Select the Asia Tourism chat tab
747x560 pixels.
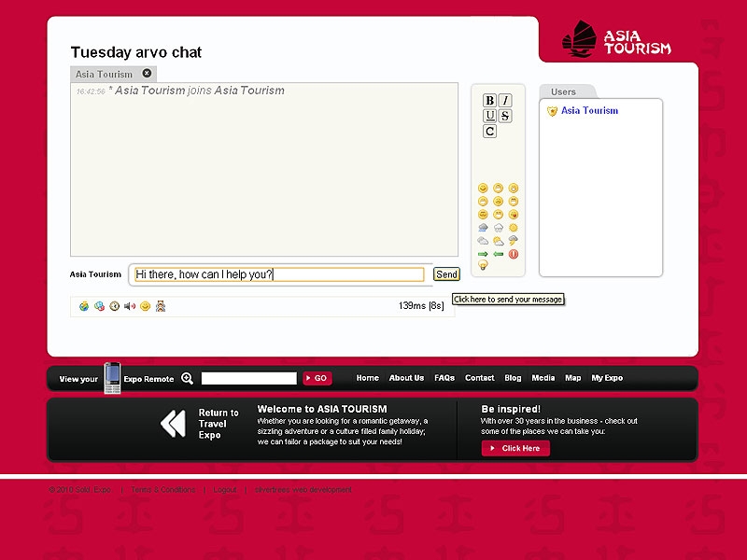tap(104, 74)
